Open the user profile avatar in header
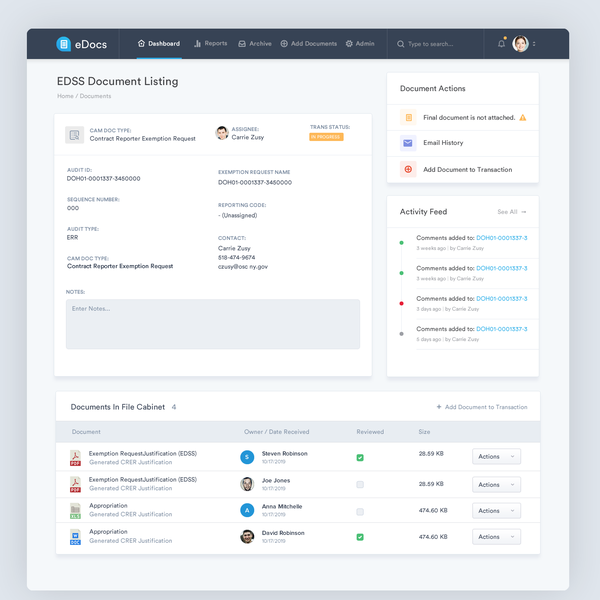 pyautogui.click(x=520, y=44)
